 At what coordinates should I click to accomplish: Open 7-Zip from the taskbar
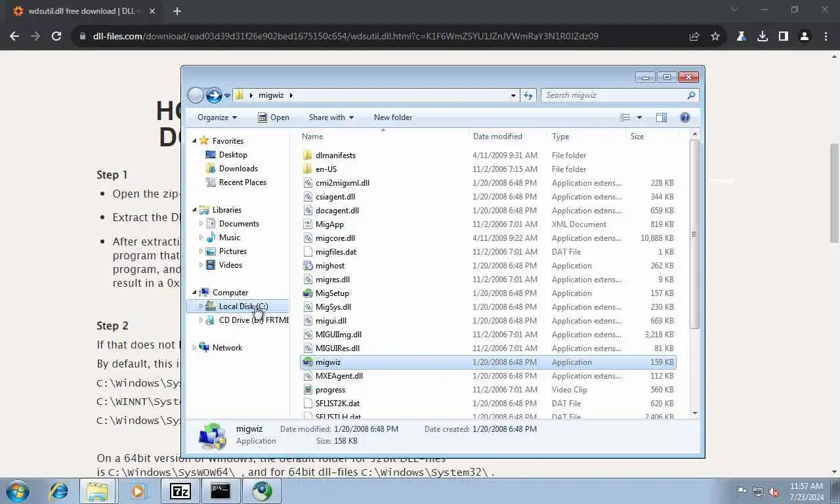[180, 491]
